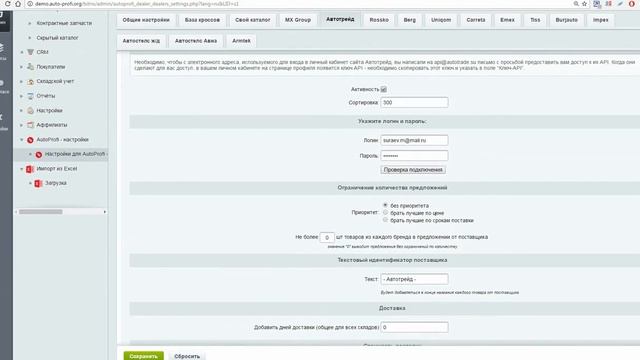Switch to Автостелс Авиа tab

pos(196,41)
